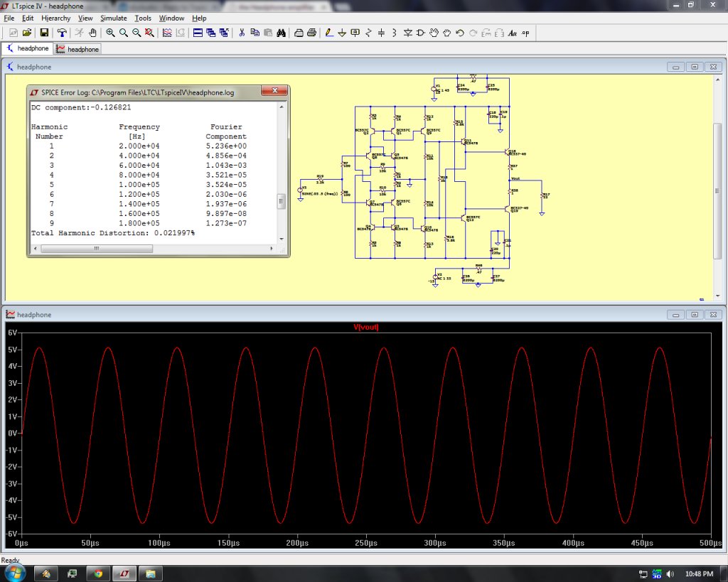Click the New Schematic toolbar icon

click(x=14, y=33)
